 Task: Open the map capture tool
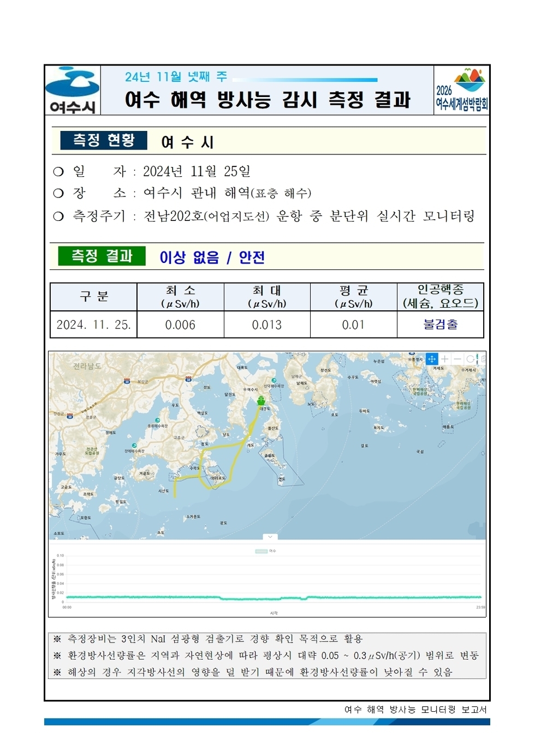[483, 359]
